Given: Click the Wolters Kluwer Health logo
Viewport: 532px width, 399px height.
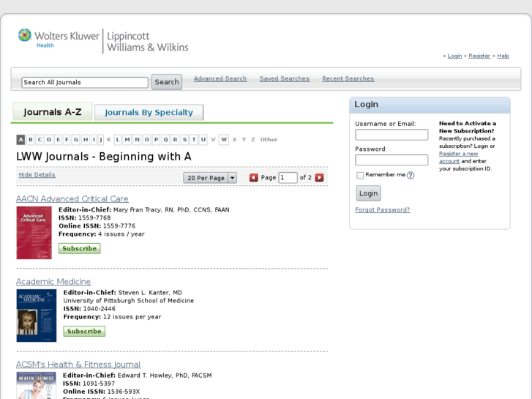Looking at the screenshot, I should coord(59,39).
